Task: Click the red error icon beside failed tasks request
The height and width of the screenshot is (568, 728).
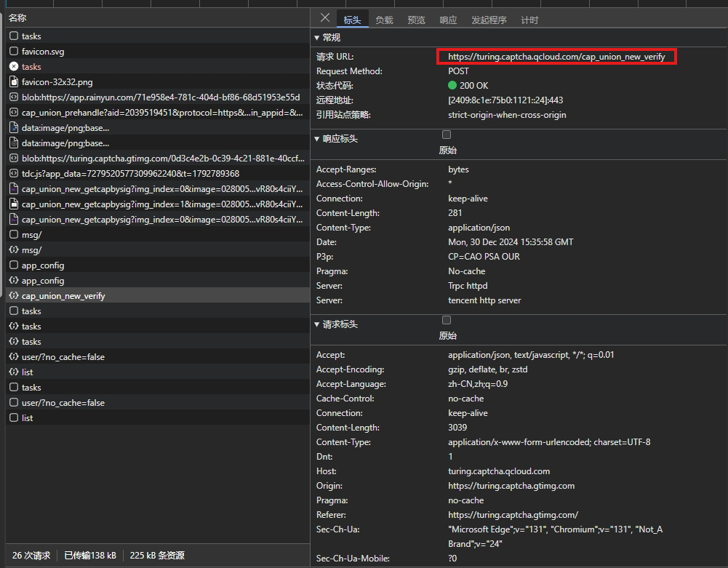Action: [14, 67]
